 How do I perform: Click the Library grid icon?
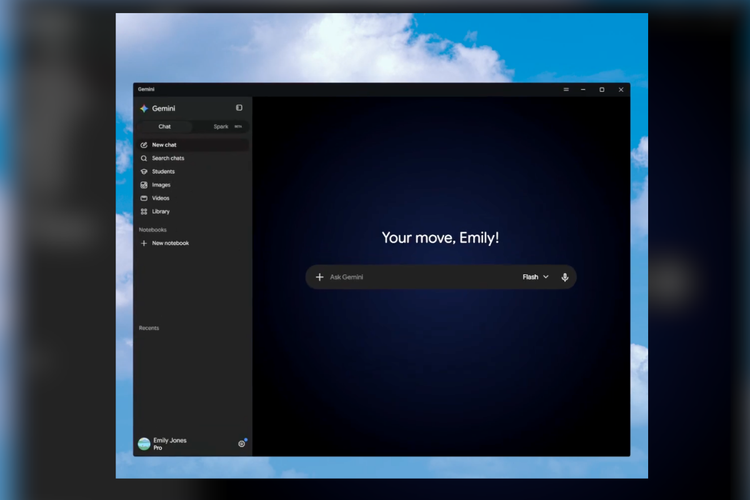(x=144, y=211)
